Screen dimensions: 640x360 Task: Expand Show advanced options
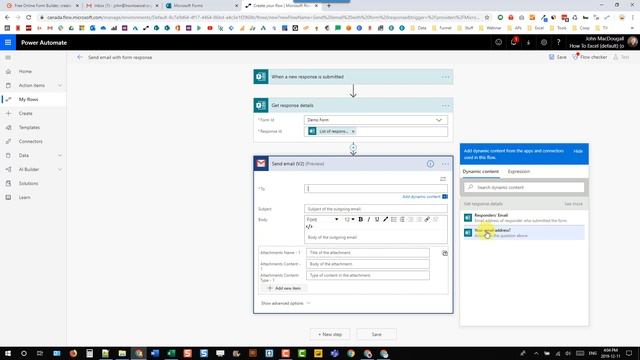pos(286,303)
